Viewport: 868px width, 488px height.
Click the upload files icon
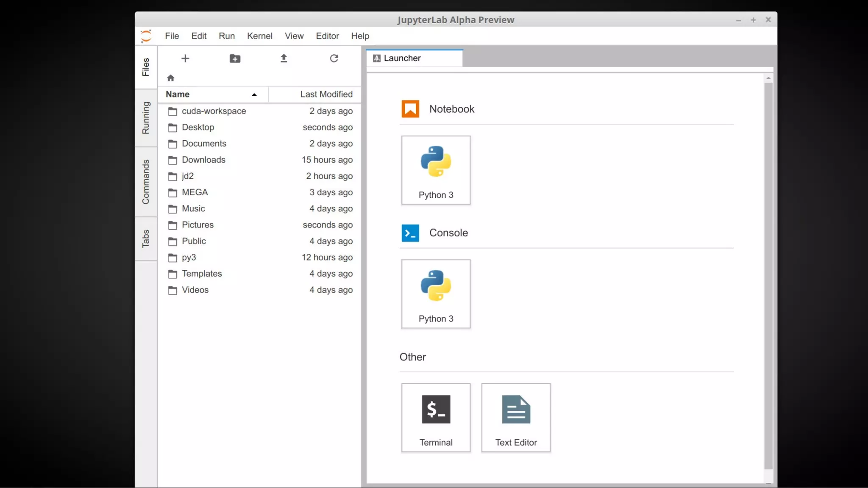pyautogui.click(x=284, y=58)
